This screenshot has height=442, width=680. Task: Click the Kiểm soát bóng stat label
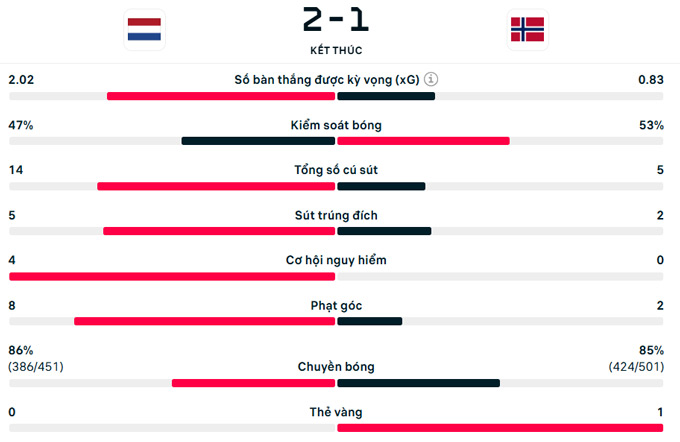click(x=336, y=125)
